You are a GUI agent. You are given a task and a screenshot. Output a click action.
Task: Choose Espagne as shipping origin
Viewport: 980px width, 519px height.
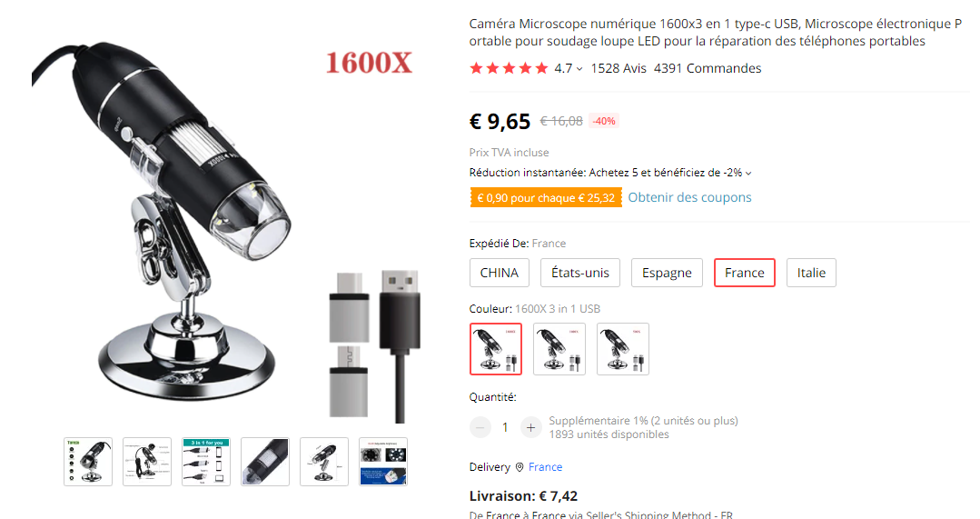pyautogui.click(x=667, y=273)
